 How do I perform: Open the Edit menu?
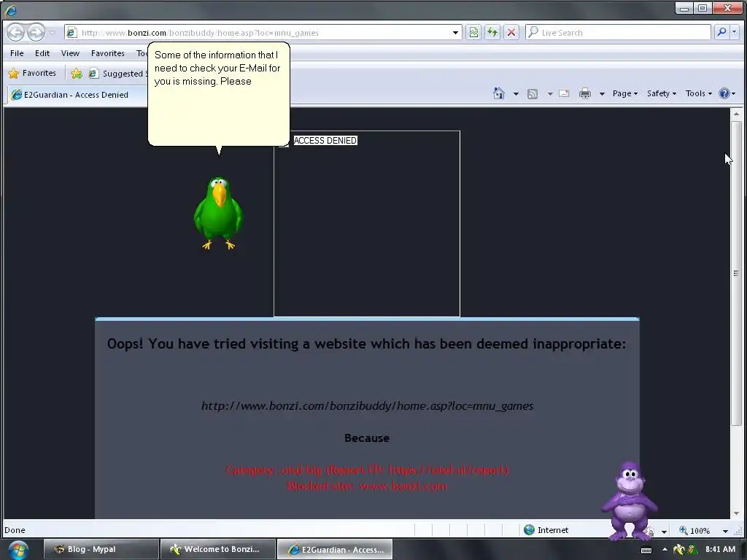click(x=42, y=53)
